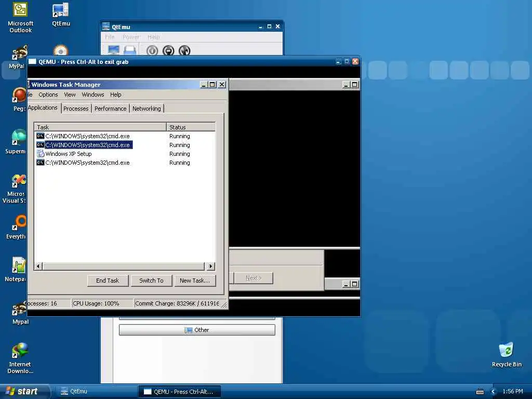
Task: Open the Everything search desktop icon
Action: (x=16, y=227)
